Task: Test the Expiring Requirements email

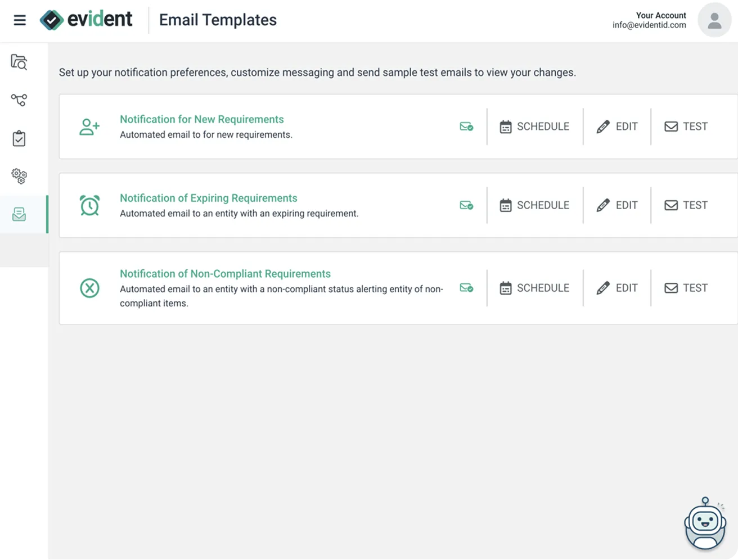Action: [x=686, y=205]
